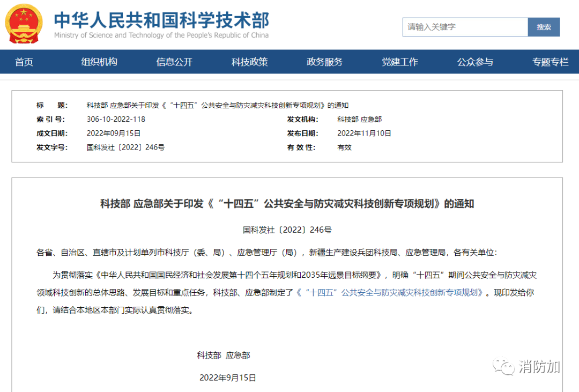Select 信息公开 in the navigation bar
The image size is (579, 392).
coord(174,62)
